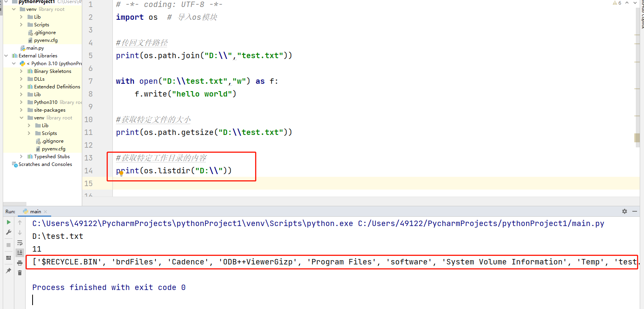The height and width of the screenshot is (309, 644).
Task: Click the External Libraries icon in the tree
Action: point(15,56)
